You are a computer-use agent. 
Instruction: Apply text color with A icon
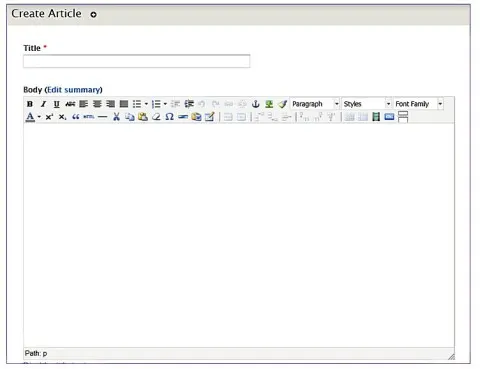tap(30, 117)
